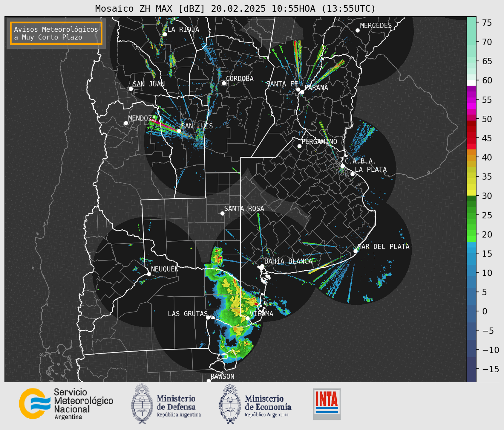
Task: Click the -15 dBZ dark navy band on scale
Action: [x=471, y=369]
